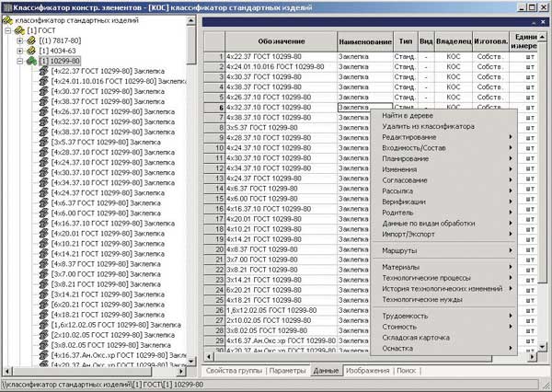Click table horizontal scroll-left arrow

click(x=209, y=357)
